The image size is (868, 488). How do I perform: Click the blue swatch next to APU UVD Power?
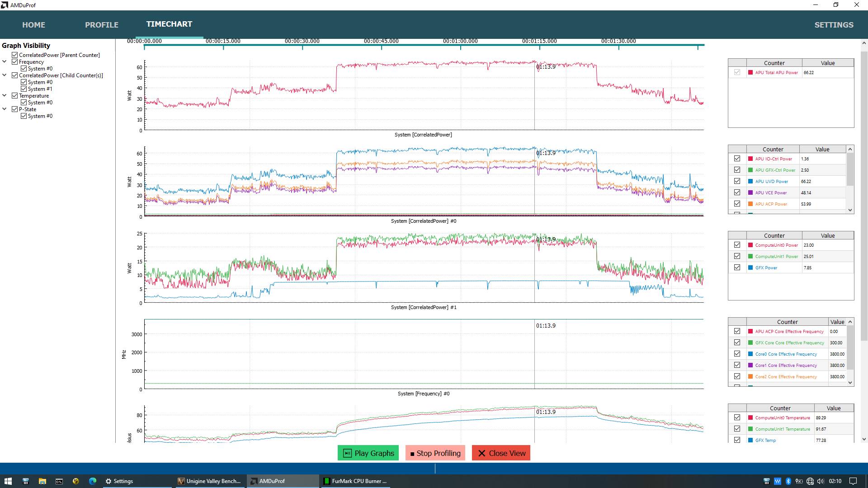click(750, 181)
